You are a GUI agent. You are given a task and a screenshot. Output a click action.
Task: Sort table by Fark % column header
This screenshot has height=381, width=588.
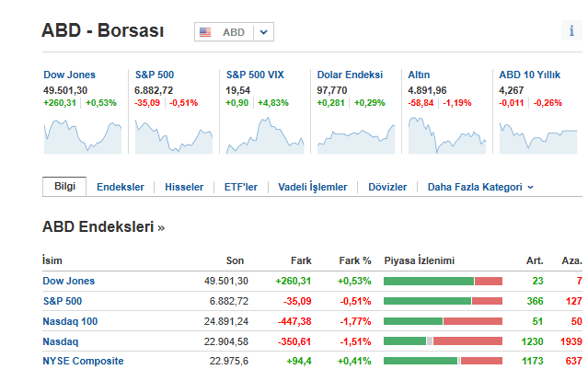[x=354, y=260]
